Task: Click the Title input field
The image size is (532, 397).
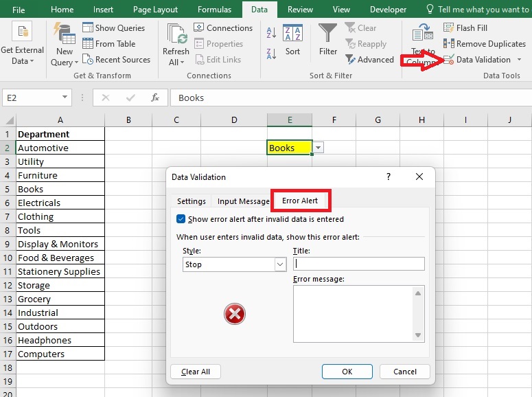Action: [358, 264]
